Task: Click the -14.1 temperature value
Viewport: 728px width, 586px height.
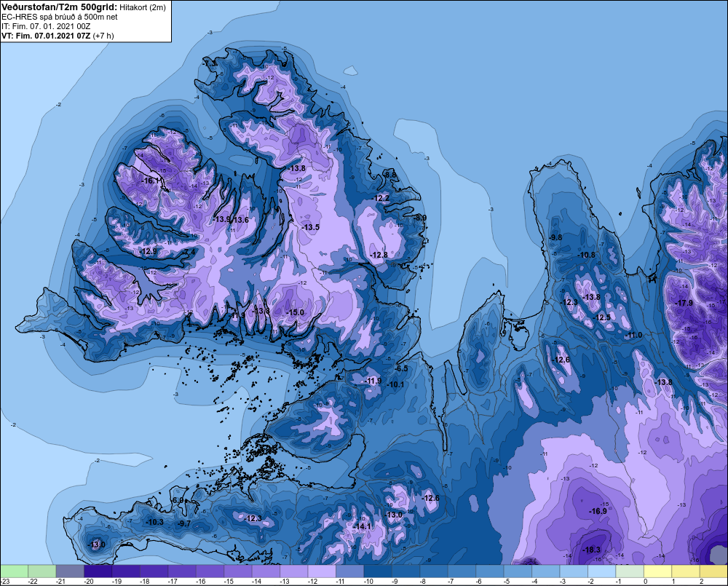Action: (362, 526)
